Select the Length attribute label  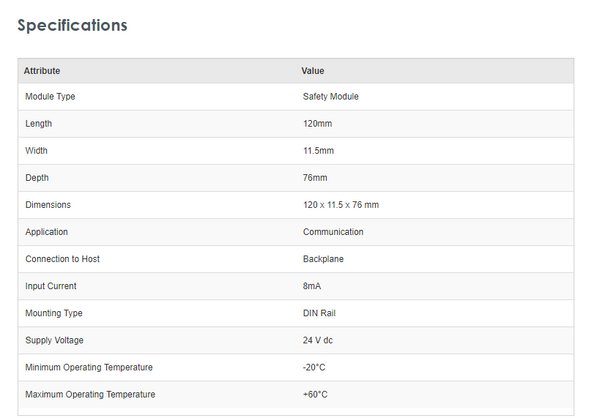(39, 124)
